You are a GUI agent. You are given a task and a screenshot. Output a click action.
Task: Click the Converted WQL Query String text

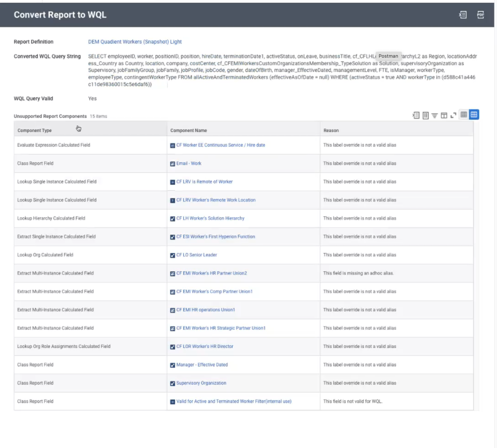pos(282,70)
